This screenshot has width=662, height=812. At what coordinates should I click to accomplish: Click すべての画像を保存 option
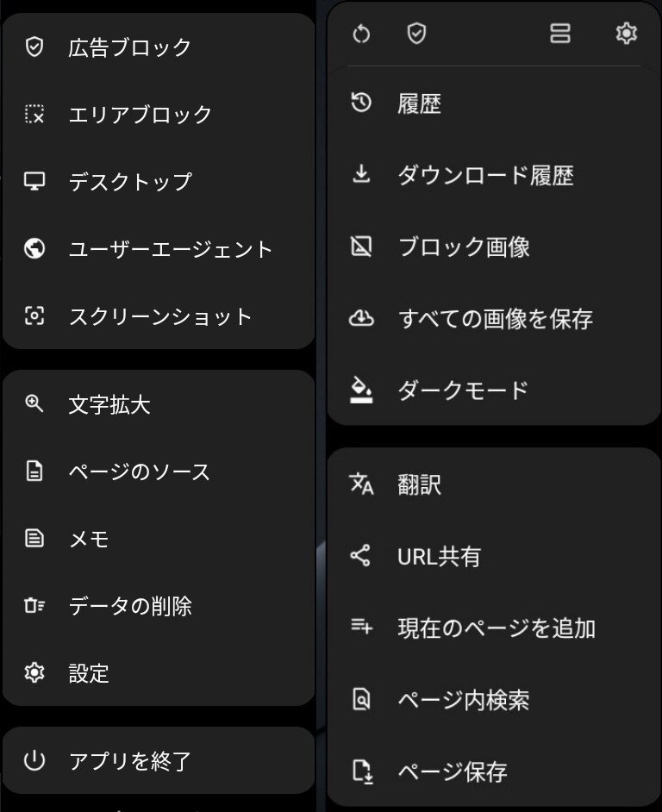click(495, 319)
